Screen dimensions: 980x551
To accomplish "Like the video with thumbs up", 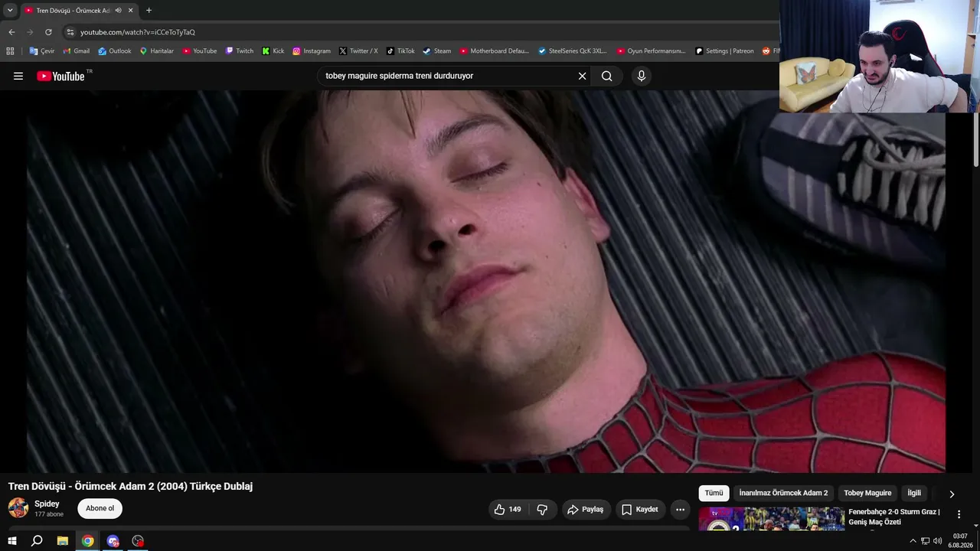I will coord(508,509).
